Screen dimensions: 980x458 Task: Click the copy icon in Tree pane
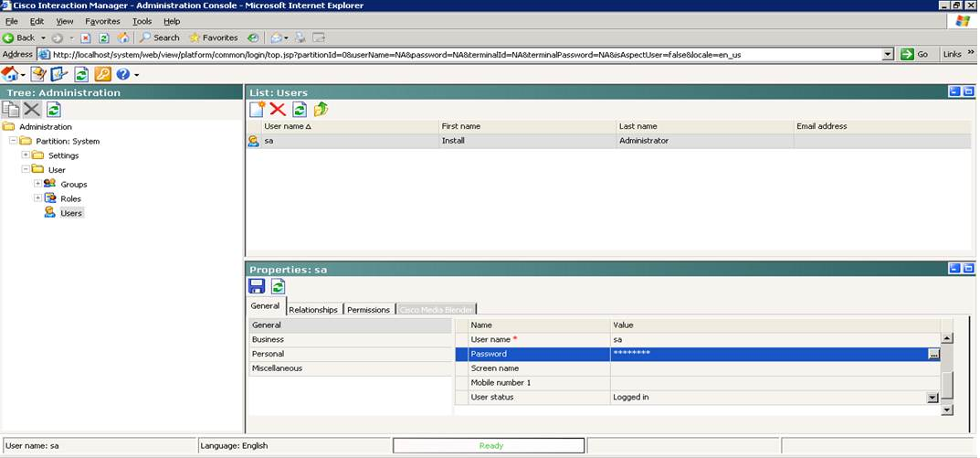pyautogui.click(x=11, y=110)
